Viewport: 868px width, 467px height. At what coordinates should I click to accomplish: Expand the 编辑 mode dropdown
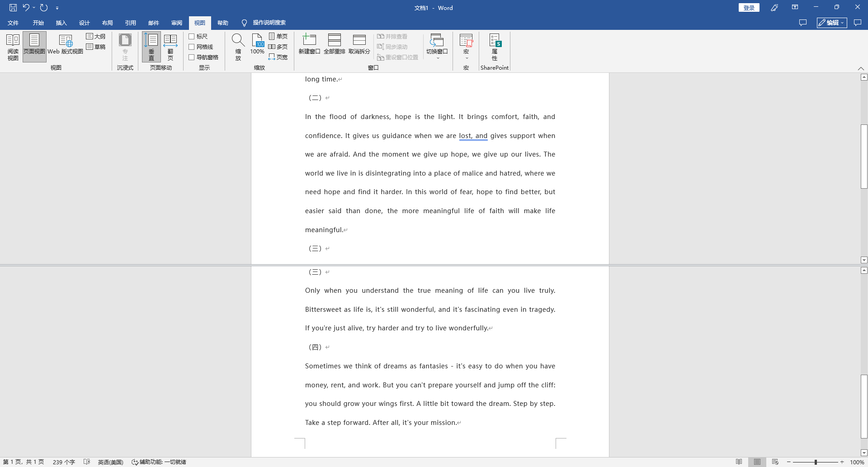point(832,23)
